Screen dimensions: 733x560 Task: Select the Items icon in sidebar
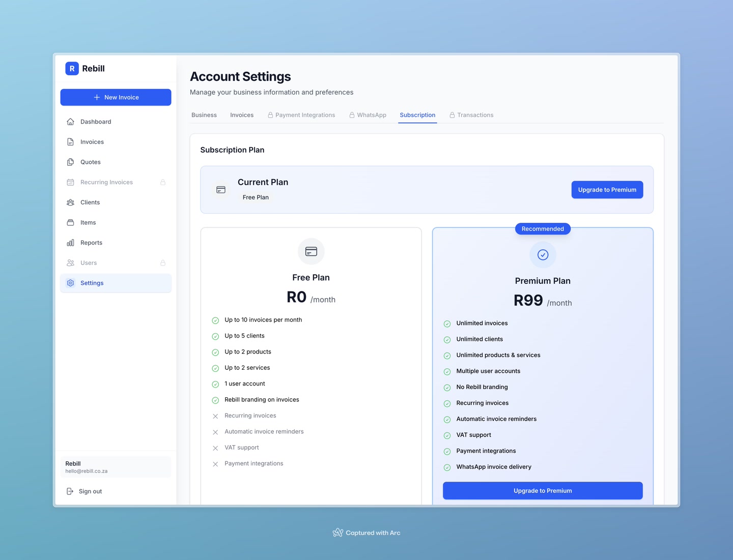pyautogui.click(x=70, y=222)
